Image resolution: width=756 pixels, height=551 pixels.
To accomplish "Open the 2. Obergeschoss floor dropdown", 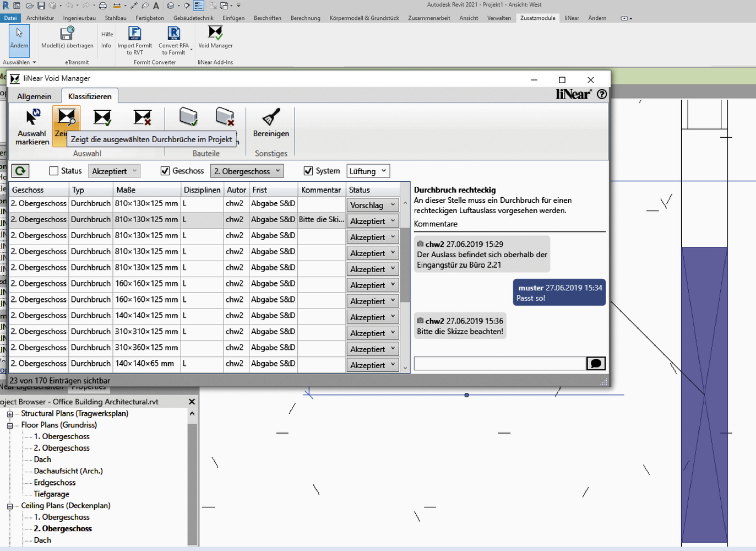I will click(247, 171).
